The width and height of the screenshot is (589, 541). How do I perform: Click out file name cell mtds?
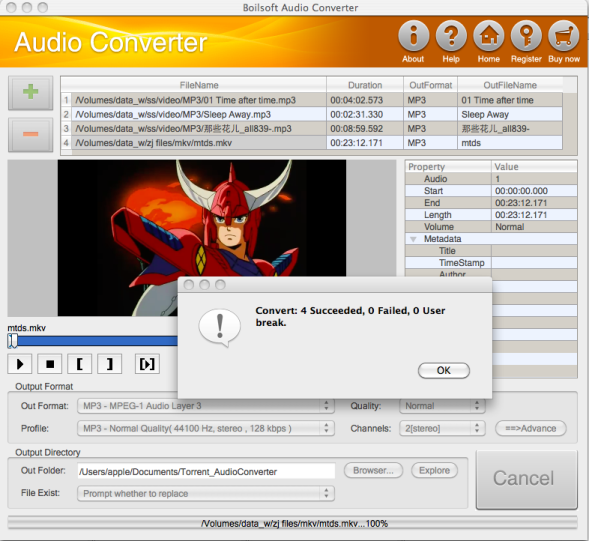[510, 143]
